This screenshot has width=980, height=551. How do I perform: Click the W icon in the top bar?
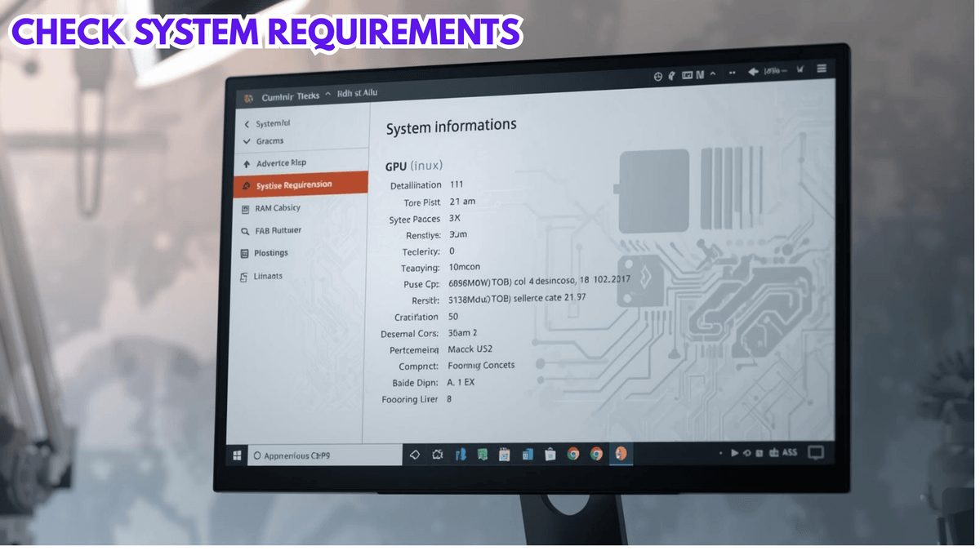[x=800, y=70]
